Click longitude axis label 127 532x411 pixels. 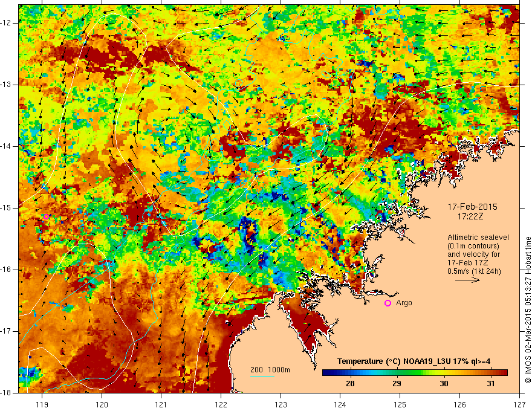coord(519,404)
